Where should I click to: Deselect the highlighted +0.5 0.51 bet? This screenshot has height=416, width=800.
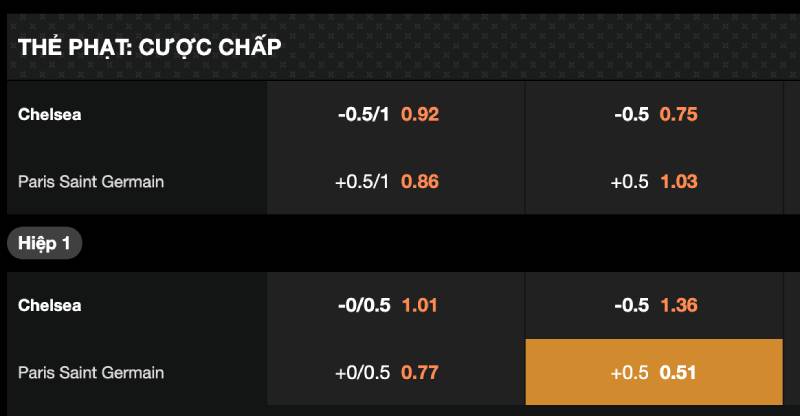click(654, 373)
